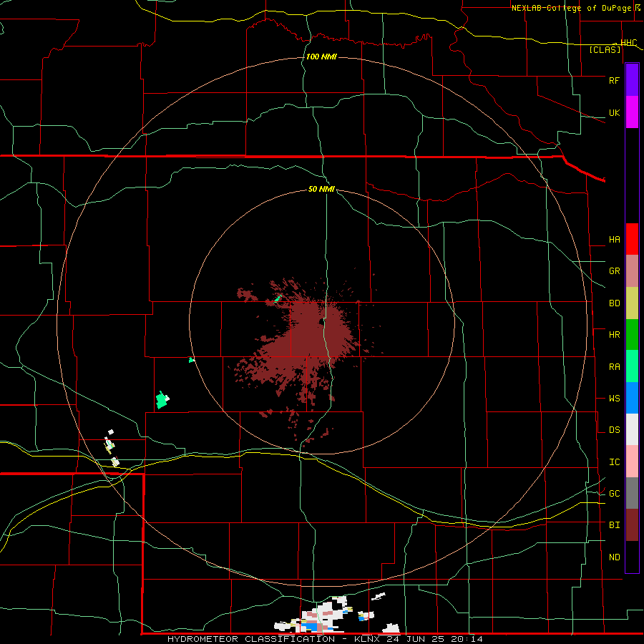Click the 50 NMI range ring label
This screenshot has height=644, width=644.
tap(321, 189)
